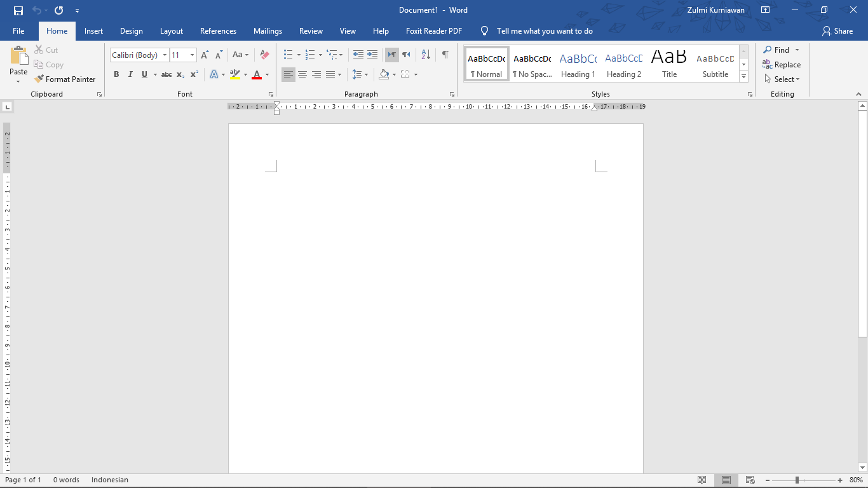The height and width of the screenshot is (488, 868).
Task: Click the Clear All Formatting eraser icon
Action: (265, 55)
